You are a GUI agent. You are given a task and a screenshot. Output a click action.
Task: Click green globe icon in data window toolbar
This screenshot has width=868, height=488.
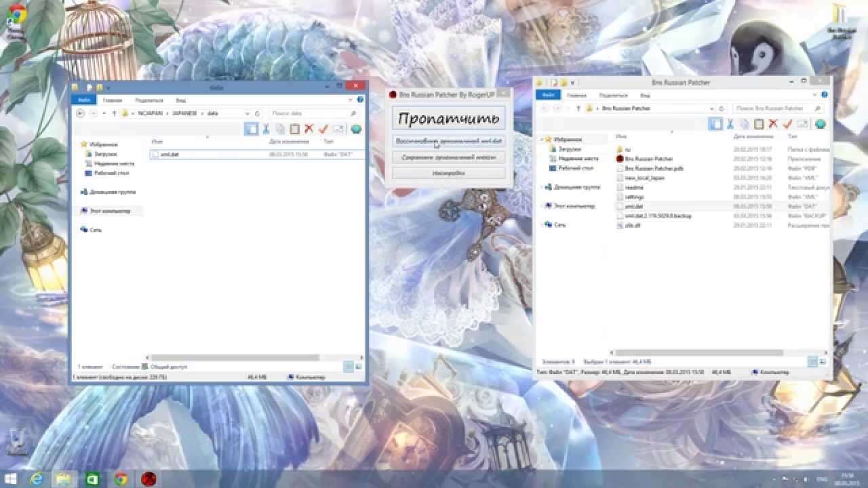355,129
